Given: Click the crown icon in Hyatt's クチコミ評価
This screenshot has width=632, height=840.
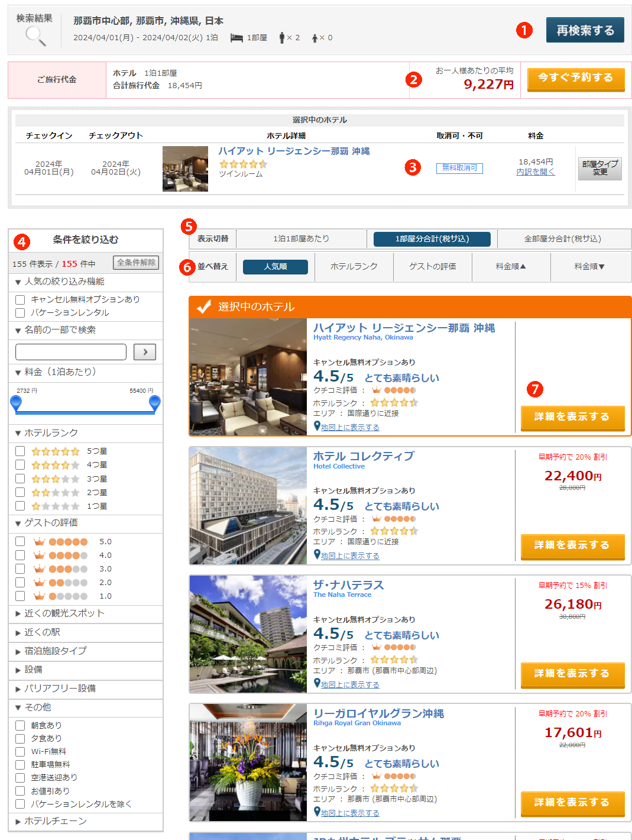Looking at the screenshot, I should pos(376,390).
